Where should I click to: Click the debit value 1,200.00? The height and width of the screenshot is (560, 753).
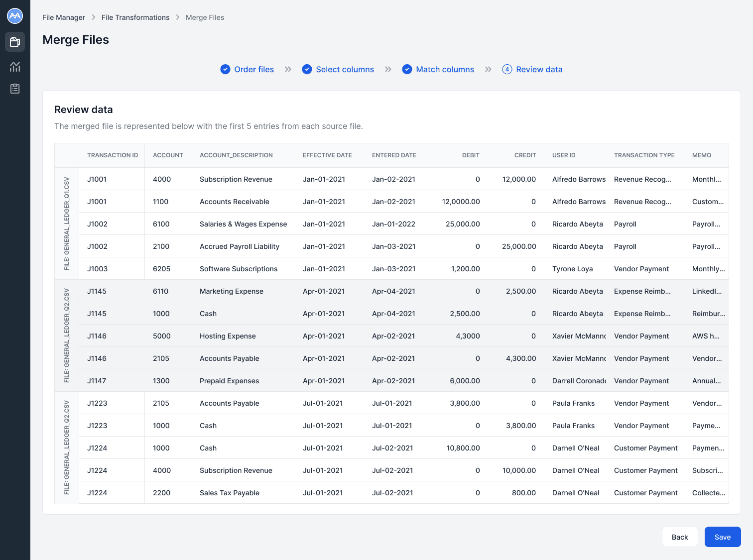tap(465, 269)
